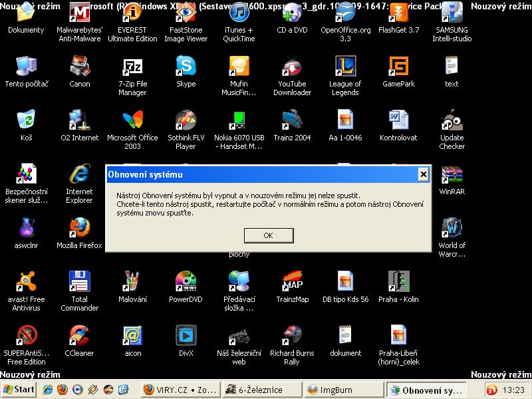Select 7-Zip File Manager icon

coord(132,66)
